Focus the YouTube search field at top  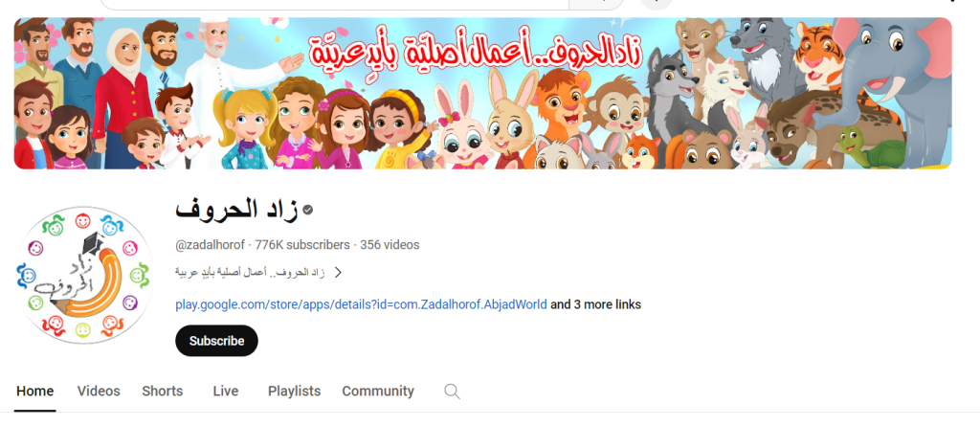click(x=334, y=5)
